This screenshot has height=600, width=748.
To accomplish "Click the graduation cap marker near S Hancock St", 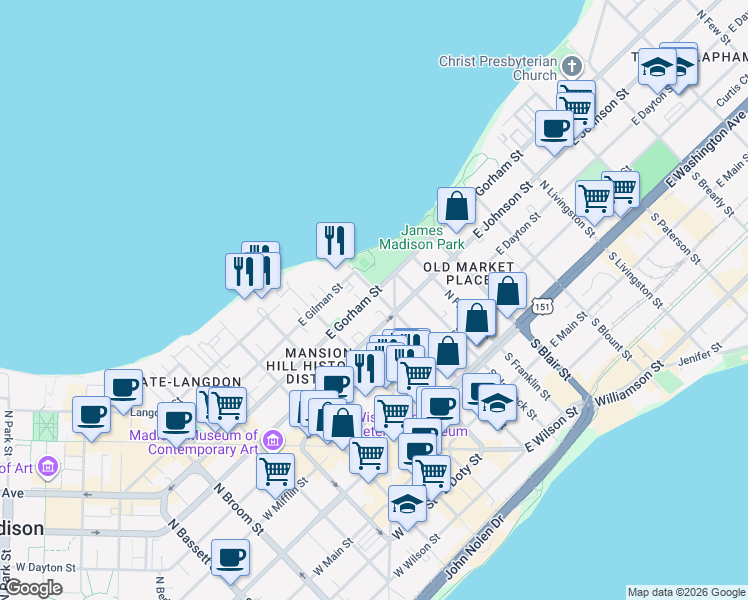I will pos(497,403).
